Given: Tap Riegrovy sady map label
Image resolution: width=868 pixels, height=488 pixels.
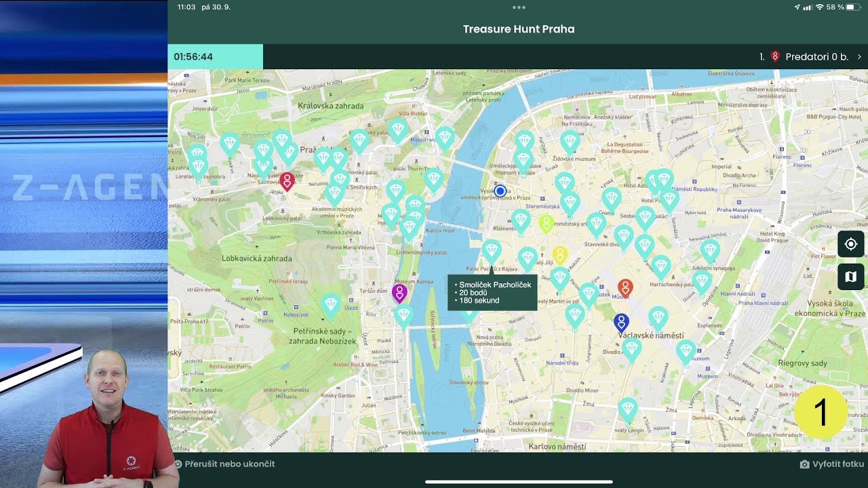Looking at the screenshot, I should coord(802,363).
